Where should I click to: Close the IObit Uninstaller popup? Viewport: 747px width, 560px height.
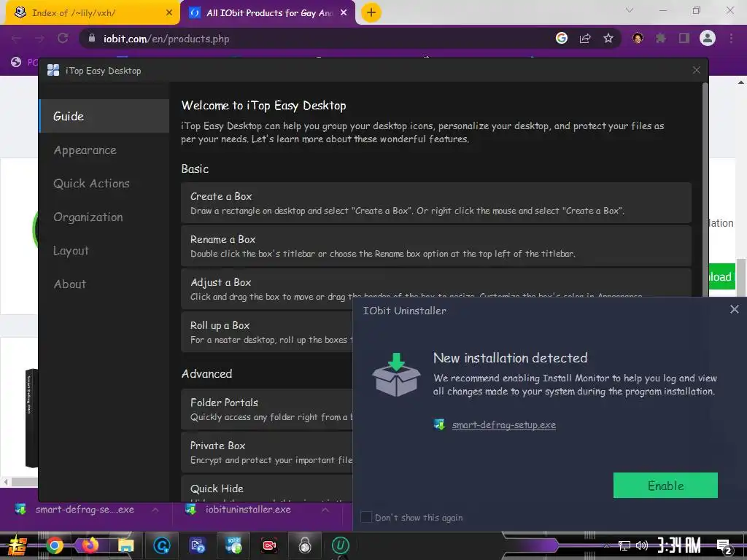(x=734, y=309)
